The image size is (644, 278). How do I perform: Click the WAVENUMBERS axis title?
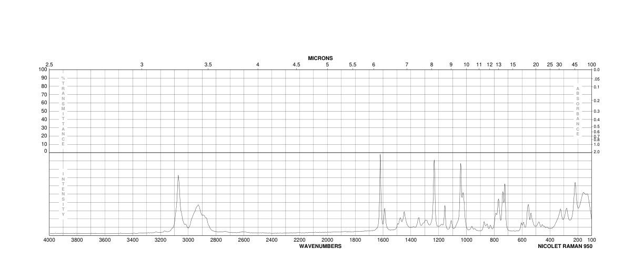(320, 246)
